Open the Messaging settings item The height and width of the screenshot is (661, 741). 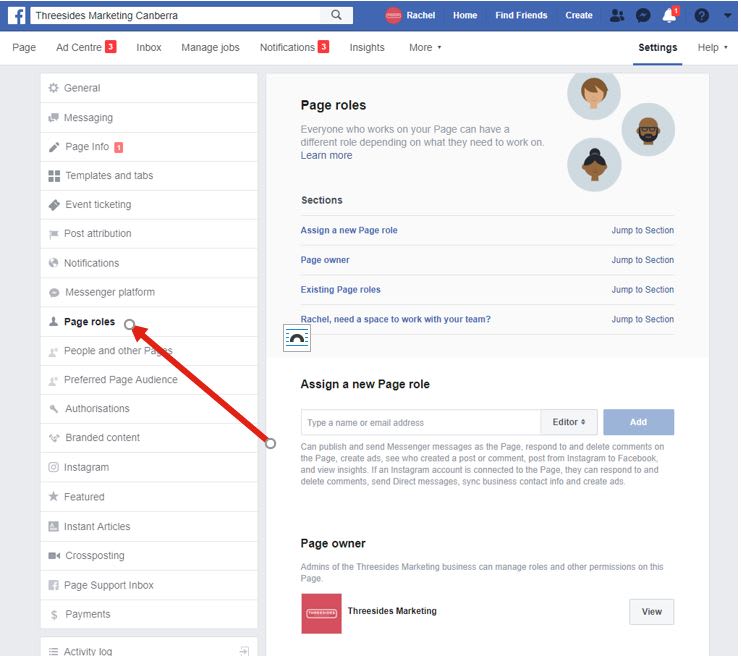(149, 118)
